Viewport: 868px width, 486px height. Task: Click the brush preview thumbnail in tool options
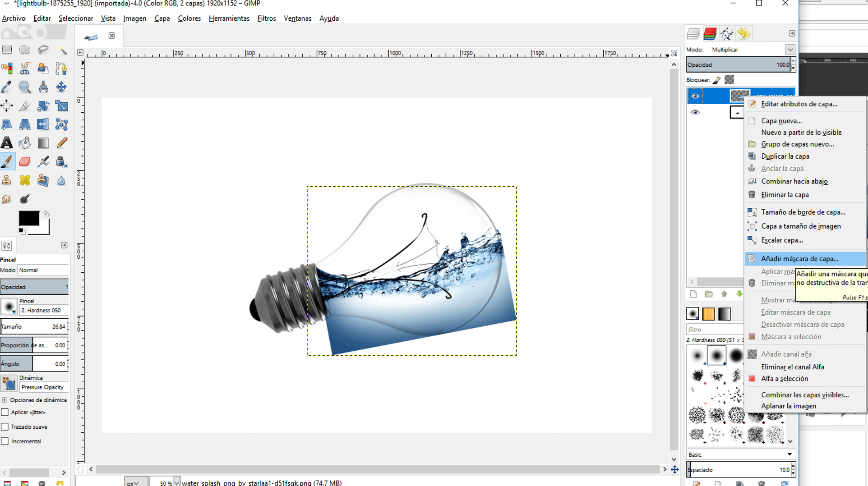tap(9, 307)
